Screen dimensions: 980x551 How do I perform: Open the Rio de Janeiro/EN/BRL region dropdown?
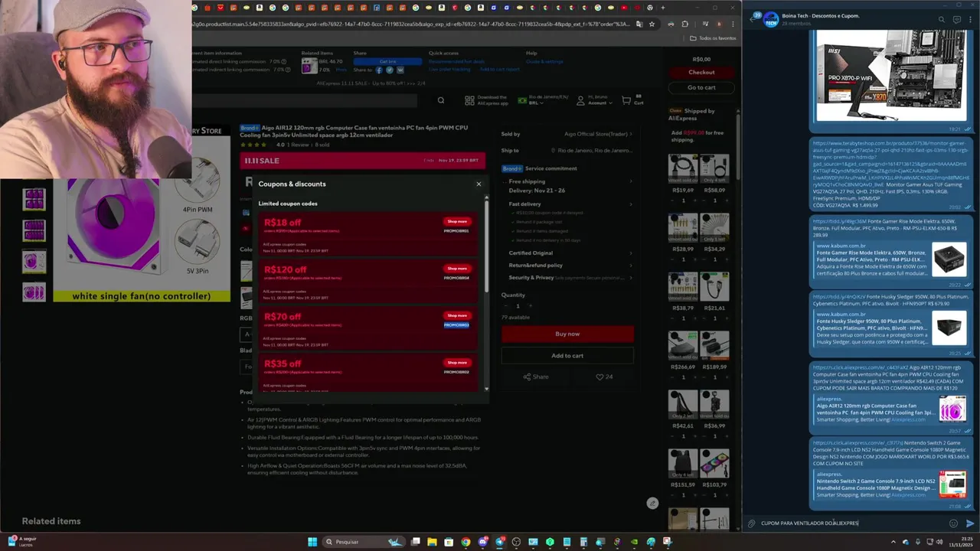(543, 100)
